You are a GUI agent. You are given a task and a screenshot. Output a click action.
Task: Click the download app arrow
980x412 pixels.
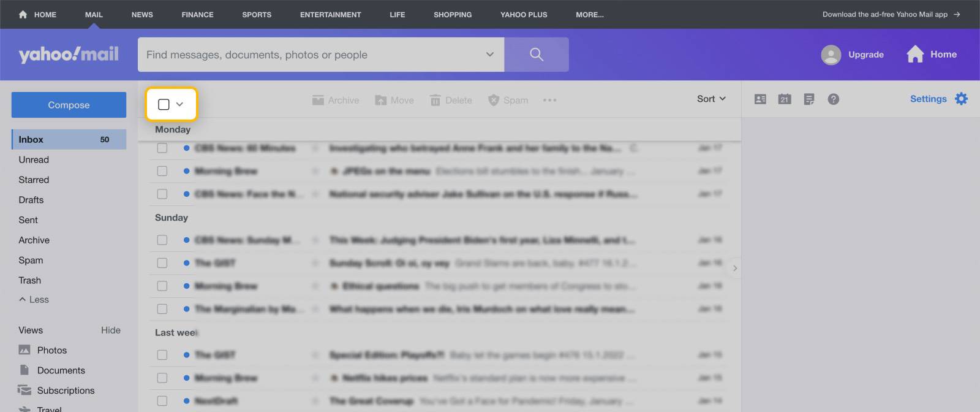957,14
